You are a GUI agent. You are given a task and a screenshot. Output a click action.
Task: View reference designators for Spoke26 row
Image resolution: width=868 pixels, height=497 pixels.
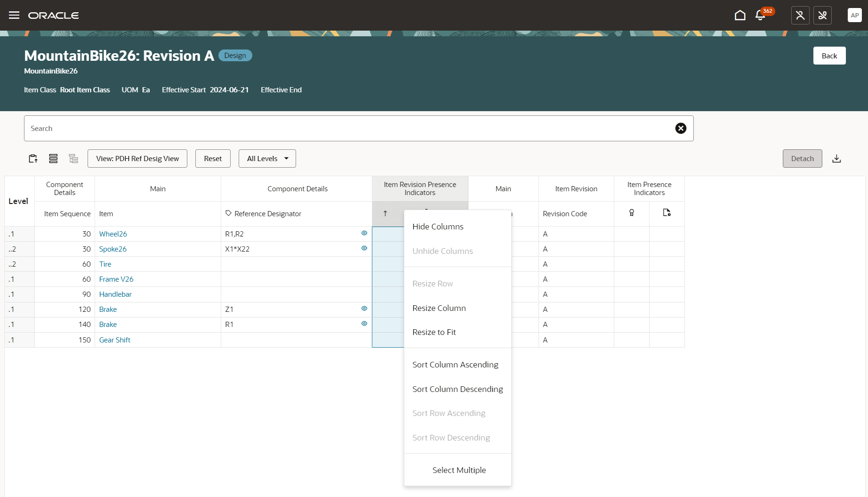click(x=364, y=248)
